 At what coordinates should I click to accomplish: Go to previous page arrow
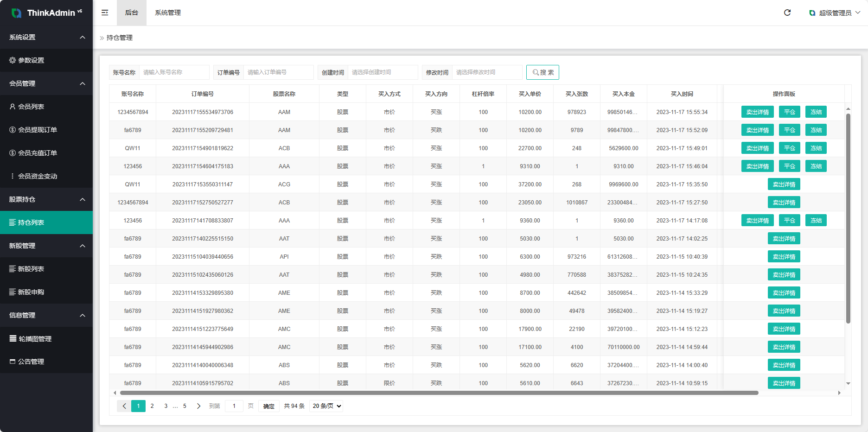(x=124, y=406)
